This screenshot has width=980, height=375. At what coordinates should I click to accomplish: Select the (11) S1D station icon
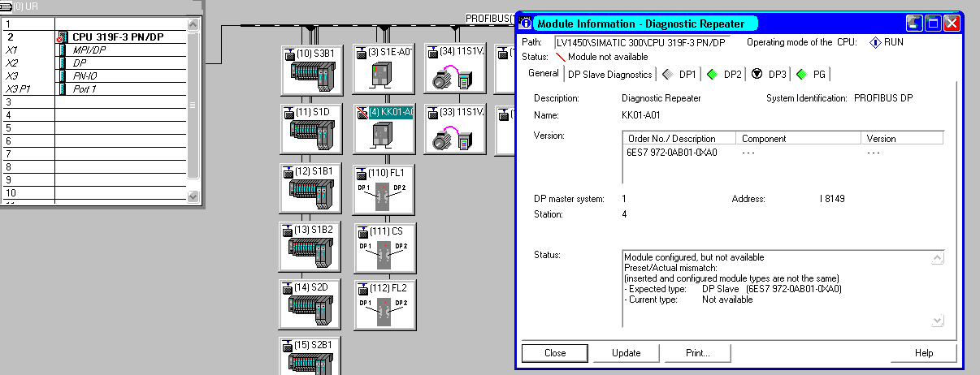pos(312,130)
